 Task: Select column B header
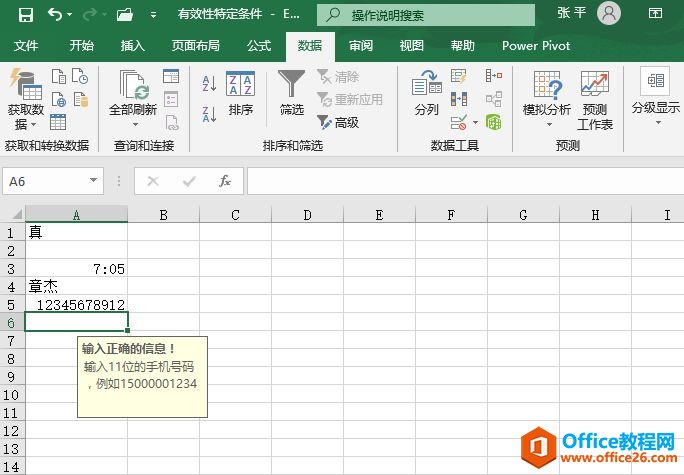164,215
